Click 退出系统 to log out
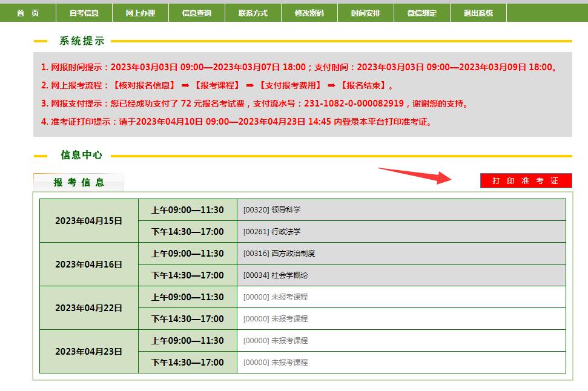 click(x=478, y=13)
